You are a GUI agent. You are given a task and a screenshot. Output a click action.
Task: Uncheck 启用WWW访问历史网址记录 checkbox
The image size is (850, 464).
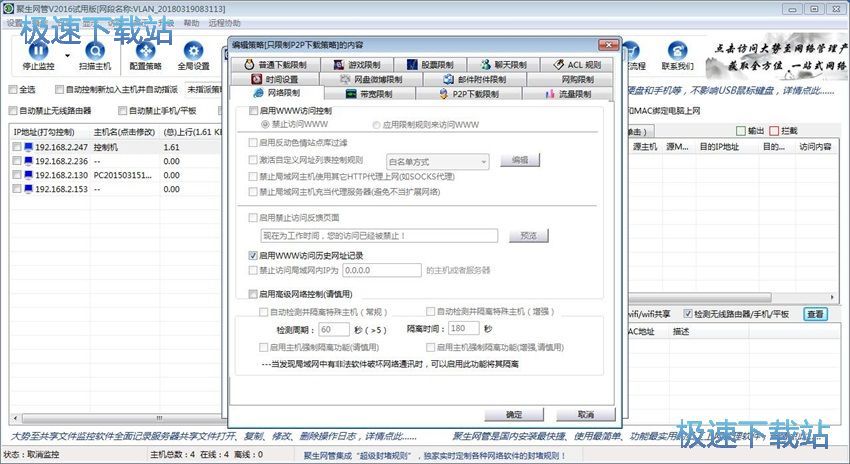[253, 255]
